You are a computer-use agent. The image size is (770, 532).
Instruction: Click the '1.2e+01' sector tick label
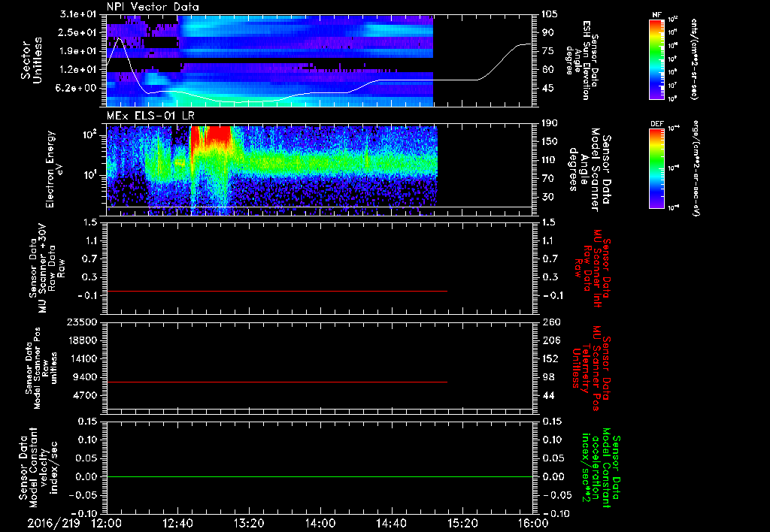(x=77, y=70)
